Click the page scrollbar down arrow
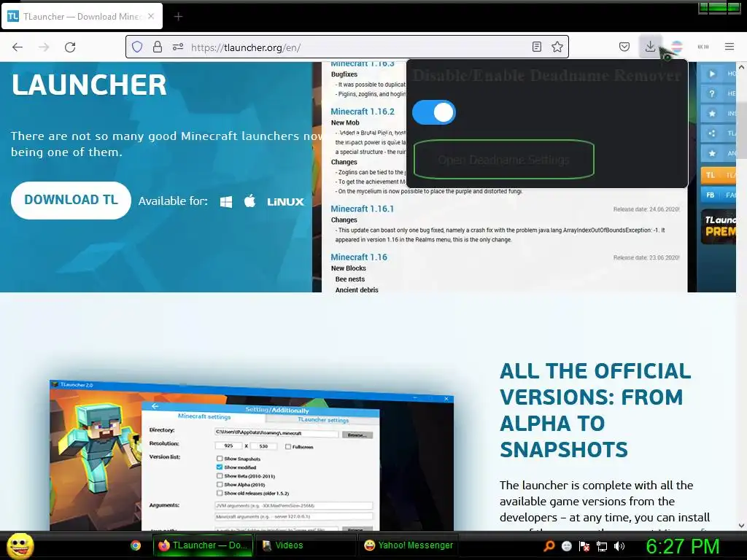The image size is (747, 560). 741,525
